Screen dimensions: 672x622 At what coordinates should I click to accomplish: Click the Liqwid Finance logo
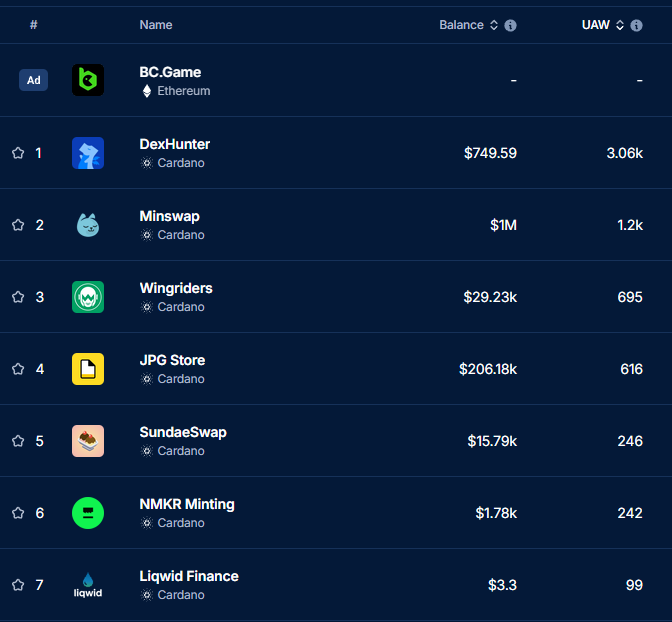coord(88,585)
